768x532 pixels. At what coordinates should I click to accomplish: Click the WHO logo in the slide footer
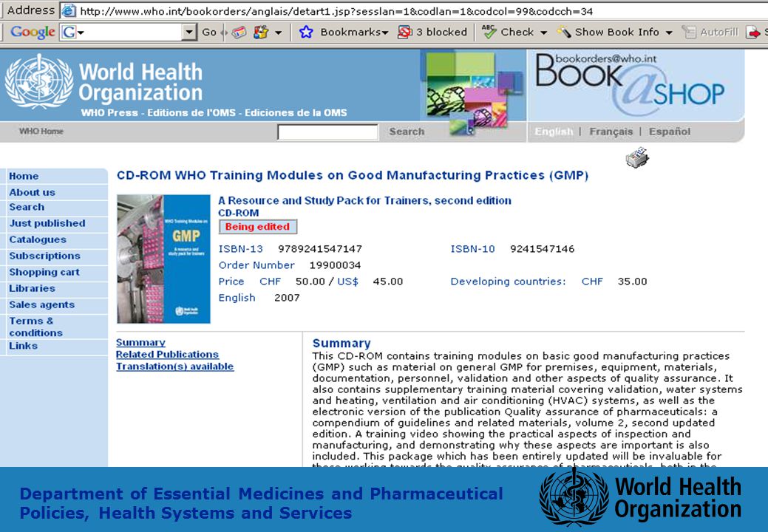641,498
